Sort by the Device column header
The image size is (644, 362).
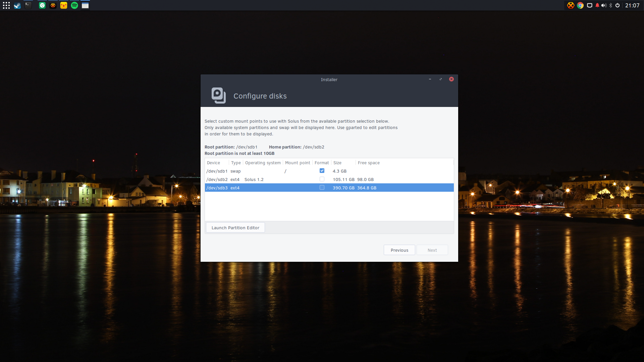pyautogui.click(x=217, y=163)
